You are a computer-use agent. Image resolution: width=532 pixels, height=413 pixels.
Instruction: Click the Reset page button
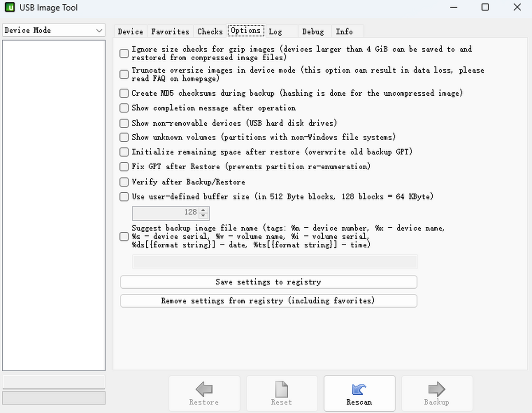[x=282, y=394]
